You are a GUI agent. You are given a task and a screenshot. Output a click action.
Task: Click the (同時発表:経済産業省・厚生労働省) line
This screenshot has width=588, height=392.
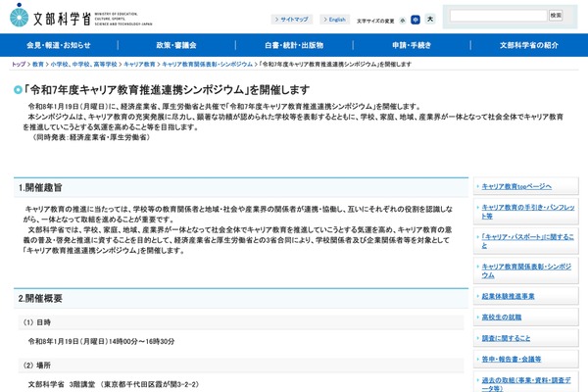tap(91, 137)
